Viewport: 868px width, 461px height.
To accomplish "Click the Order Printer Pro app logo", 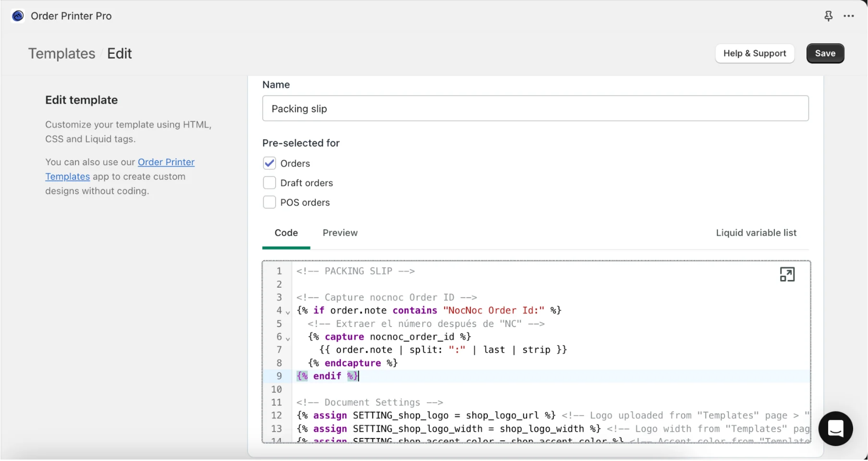I will 18,16.
